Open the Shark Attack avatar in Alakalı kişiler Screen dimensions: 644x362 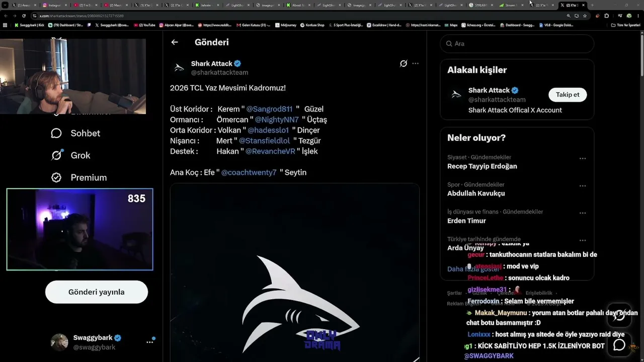(456, 95)
